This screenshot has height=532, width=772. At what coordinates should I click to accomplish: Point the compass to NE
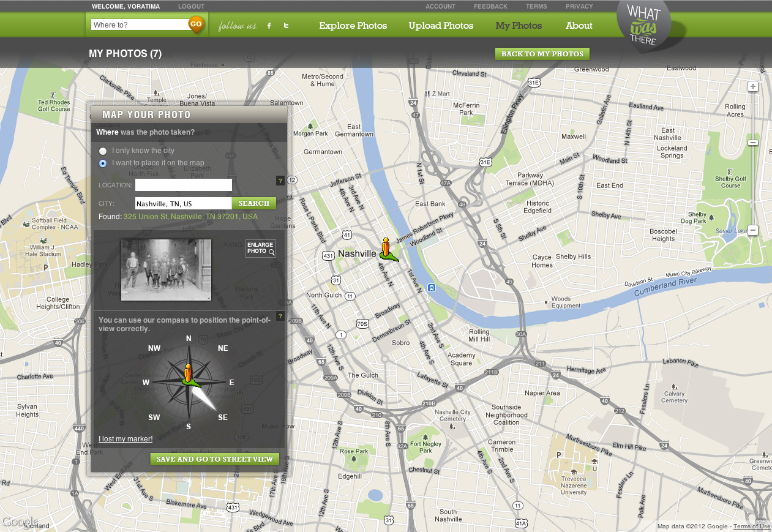tap(223, 348)
